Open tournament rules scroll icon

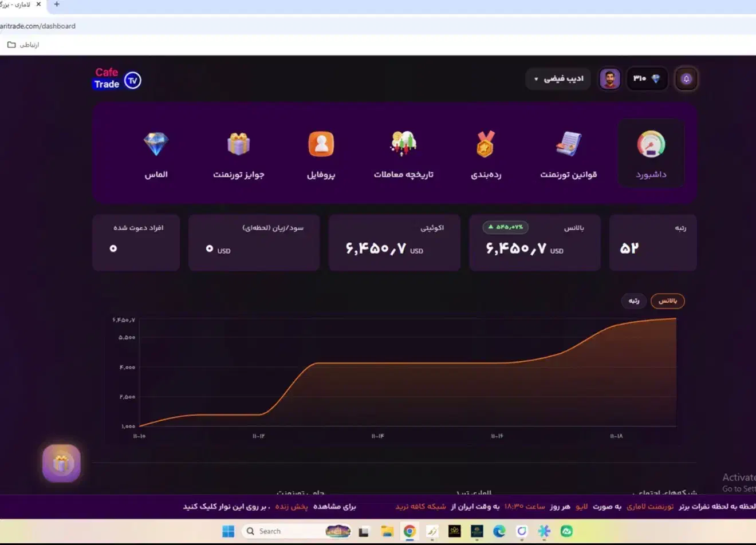[568, 144]
